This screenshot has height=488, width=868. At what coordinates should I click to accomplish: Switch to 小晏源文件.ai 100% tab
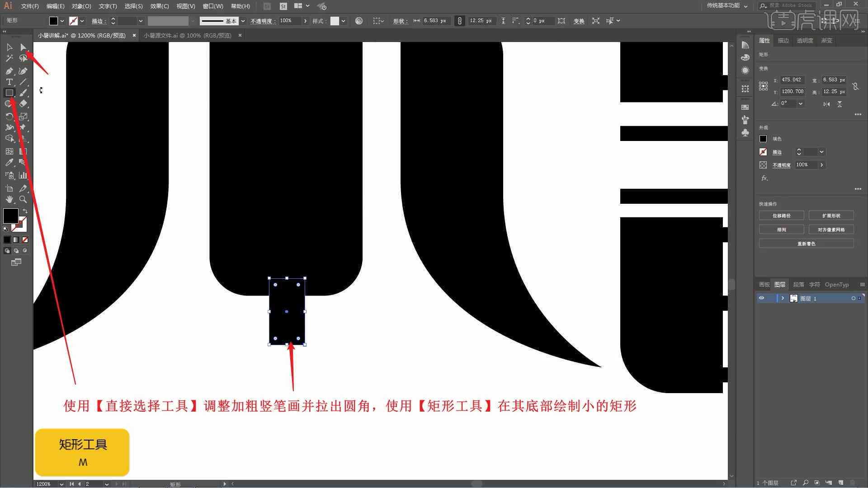[188, 35]
